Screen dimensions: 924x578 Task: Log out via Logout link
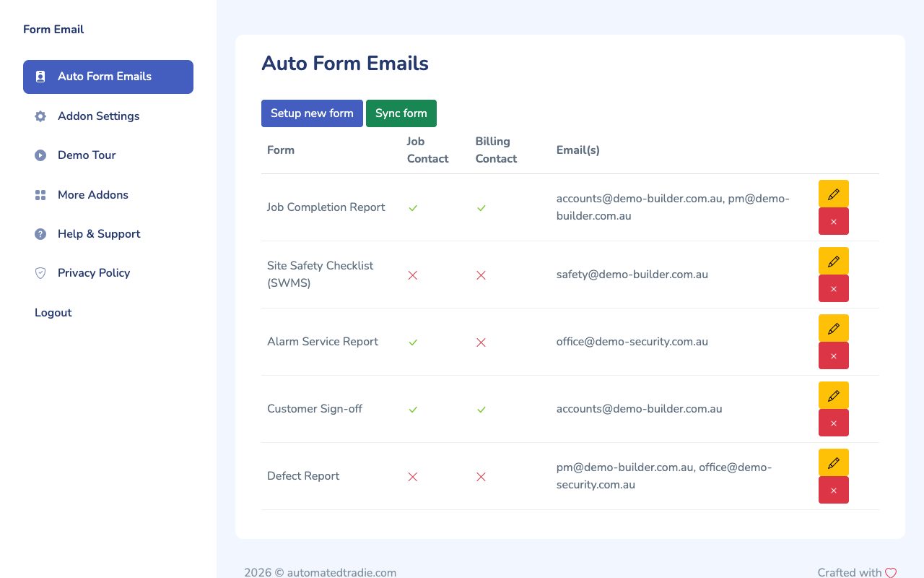pyautogui.click(x=53, y=313)
